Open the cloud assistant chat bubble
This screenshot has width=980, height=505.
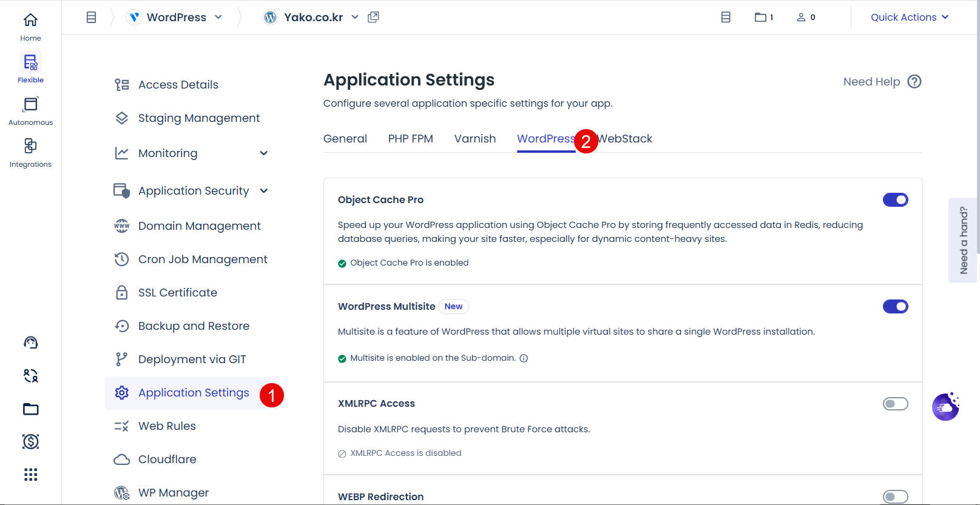click(945, 407)
